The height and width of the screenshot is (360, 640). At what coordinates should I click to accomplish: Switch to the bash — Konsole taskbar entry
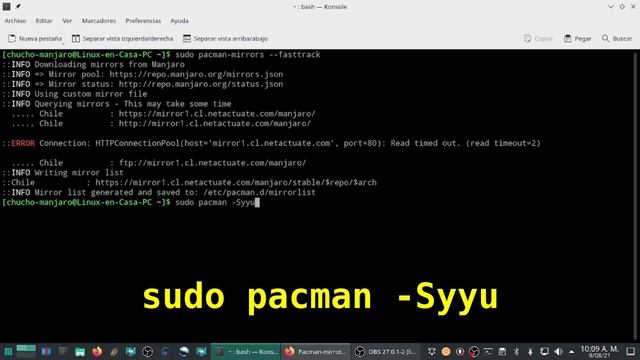coord(246,351)
